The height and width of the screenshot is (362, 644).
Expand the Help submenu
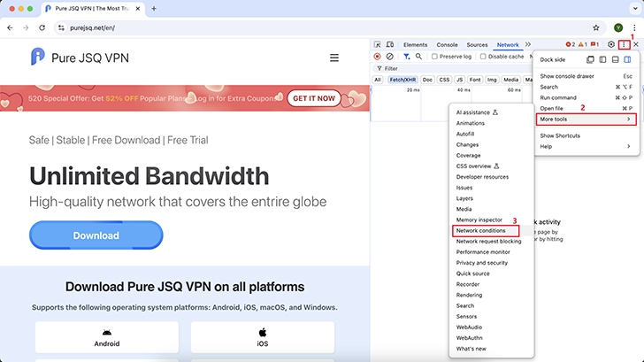[586, 146]
